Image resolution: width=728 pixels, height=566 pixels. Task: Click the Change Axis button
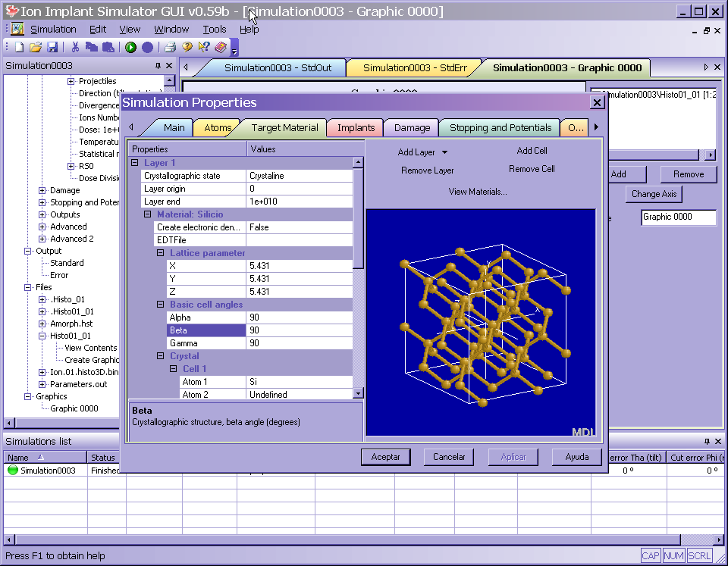point(653,194)
